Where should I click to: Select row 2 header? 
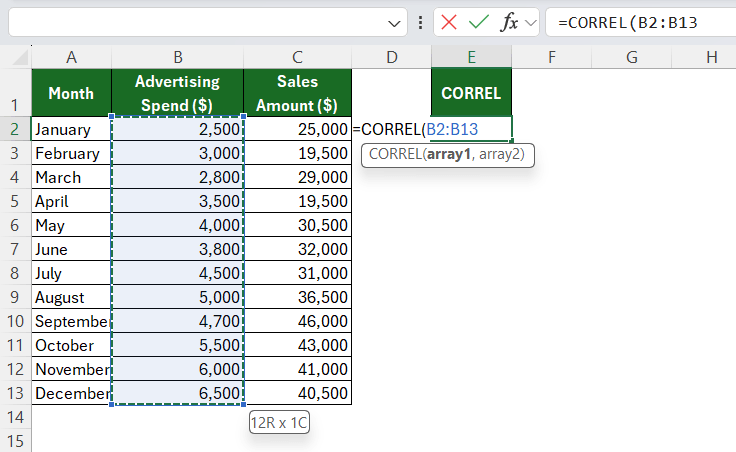coord(15,129)
